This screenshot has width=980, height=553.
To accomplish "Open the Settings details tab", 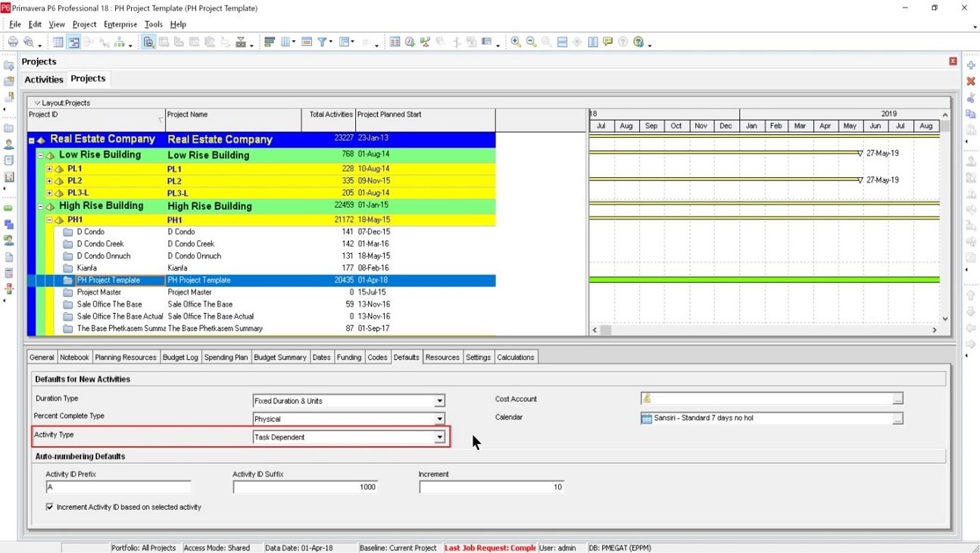I will pyautogui.click(x=478, y=358).
